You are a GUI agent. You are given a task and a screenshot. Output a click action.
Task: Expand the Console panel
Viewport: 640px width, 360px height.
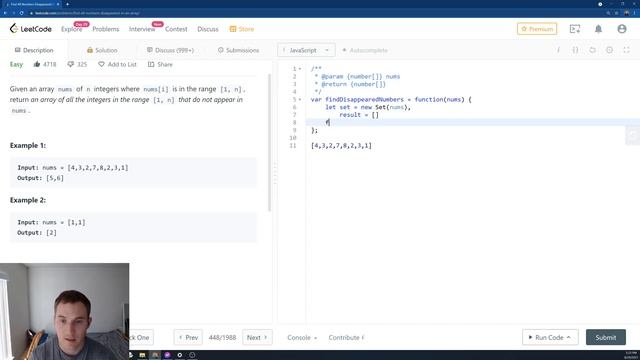point(302,338)
